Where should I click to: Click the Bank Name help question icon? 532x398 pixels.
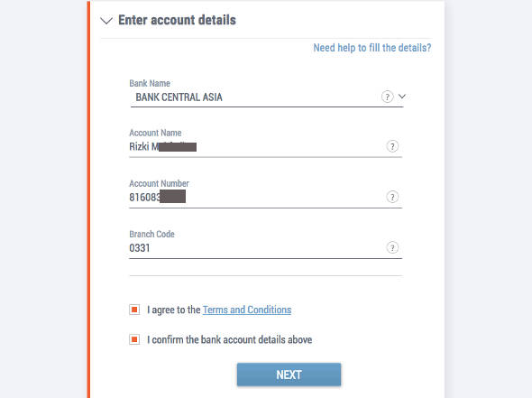(x=387, y=97)
